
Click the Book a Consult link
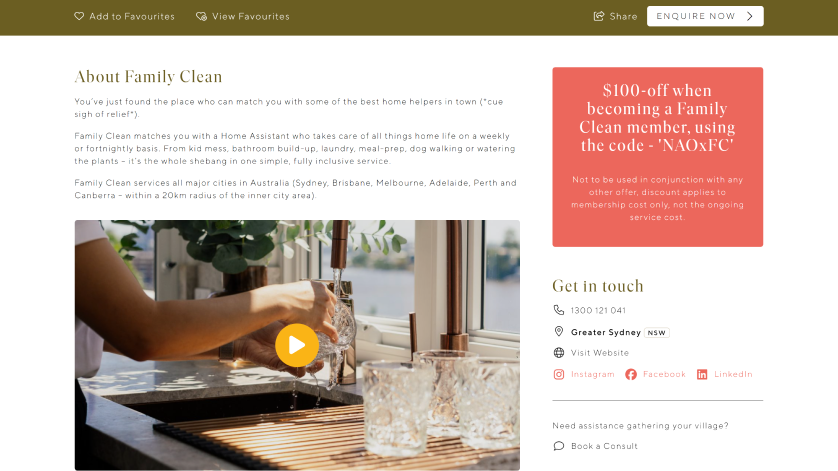(x=604, y=446)
